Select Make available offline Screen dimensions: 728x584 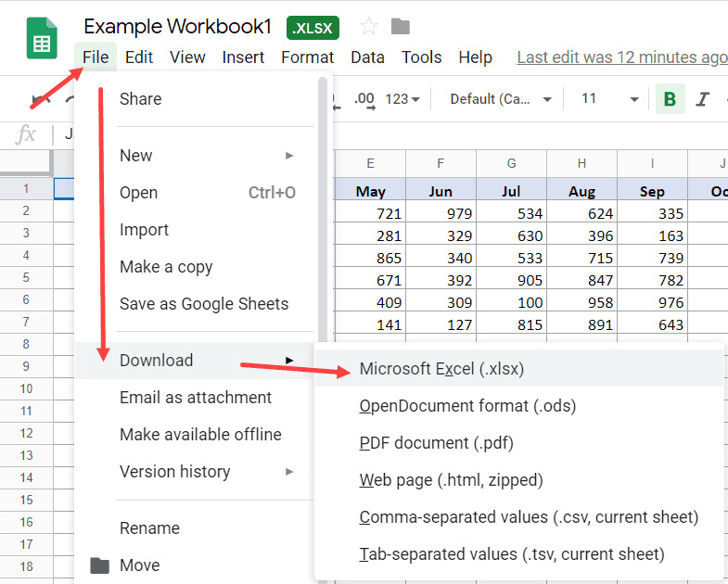point(195,435)
